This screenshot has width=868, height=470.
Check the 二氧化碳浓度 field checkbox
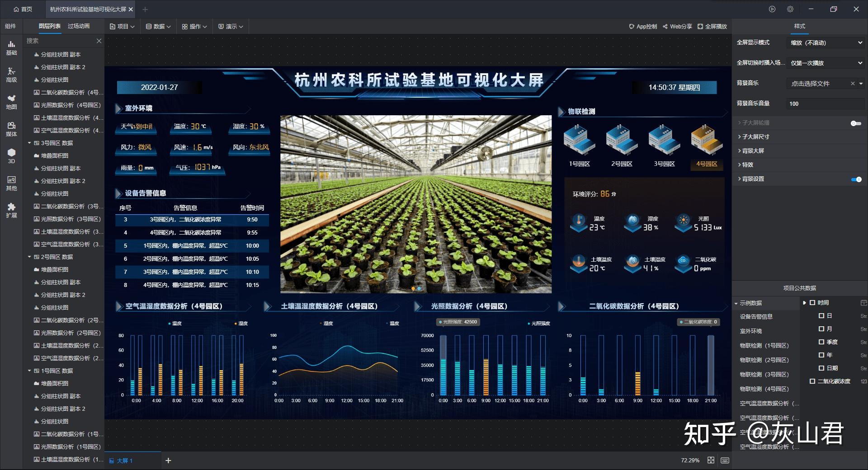coord(812,381)
